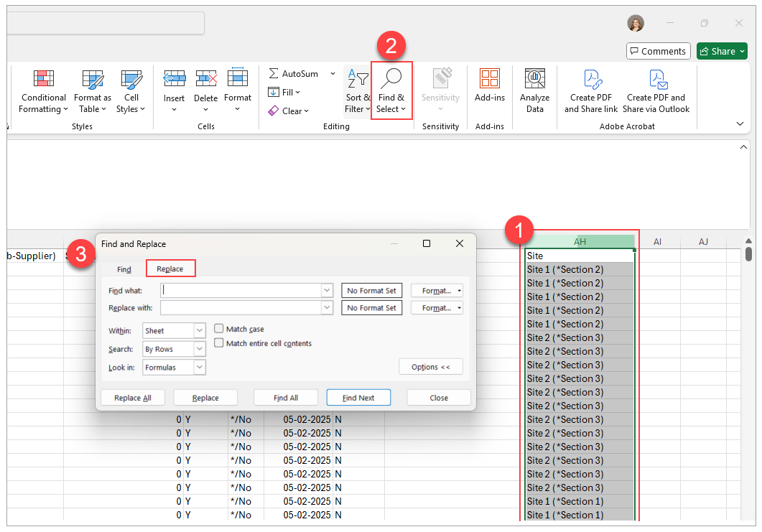Open the Comments pane button
The height and width of the screenshot is (532, 762).
click(x=659, y=51)
